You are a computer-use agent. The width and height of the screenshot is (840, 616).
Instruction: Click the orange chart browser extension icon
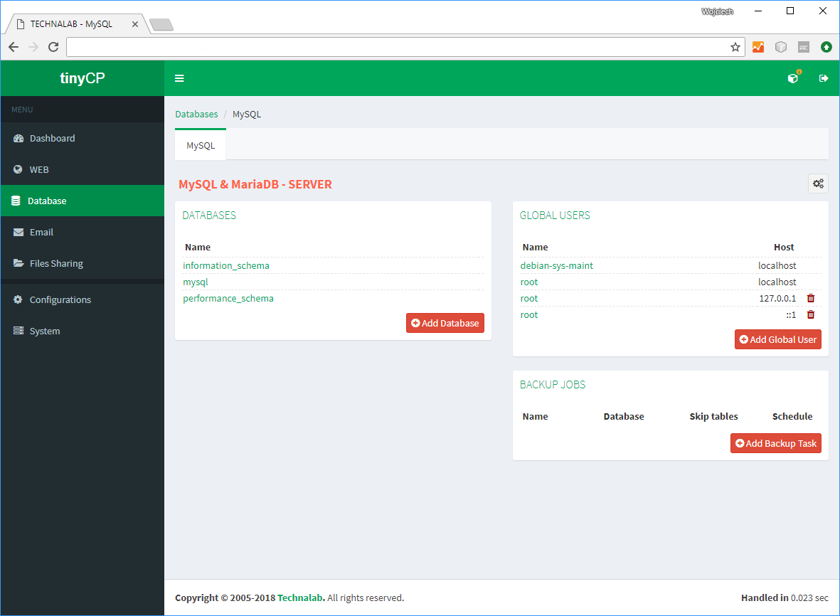coord(758,47)
